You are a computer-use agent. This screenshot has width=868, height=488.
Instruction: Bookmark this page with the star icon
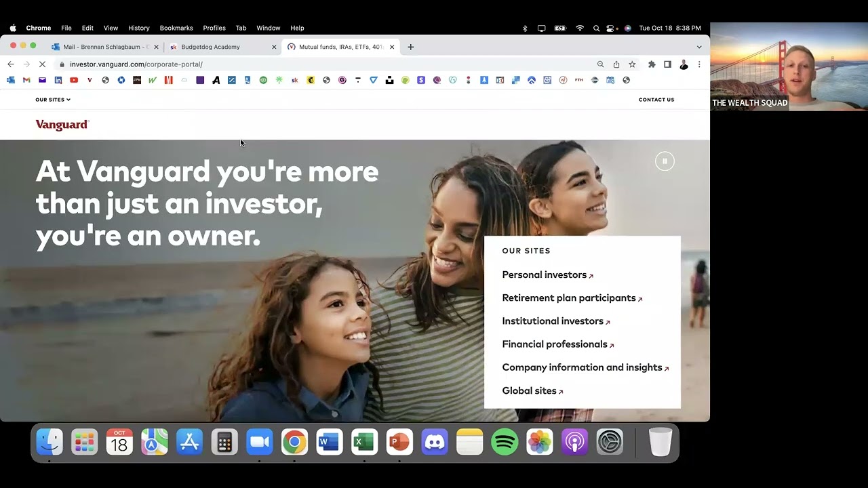click(x=632, y=64)
